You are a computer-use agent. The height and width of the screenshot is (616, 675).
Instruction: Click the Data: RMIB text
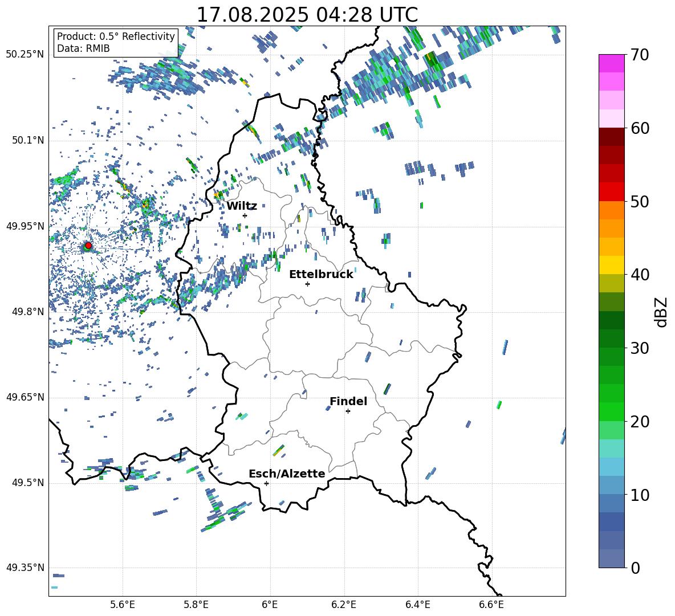83,48
